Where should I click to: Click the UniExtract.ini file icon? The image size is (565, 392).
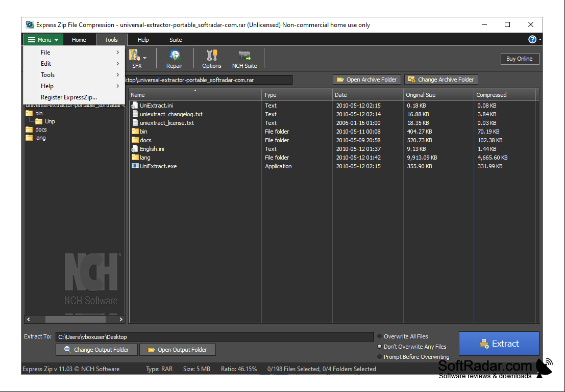pyautogui.click(x=135, y=106)
